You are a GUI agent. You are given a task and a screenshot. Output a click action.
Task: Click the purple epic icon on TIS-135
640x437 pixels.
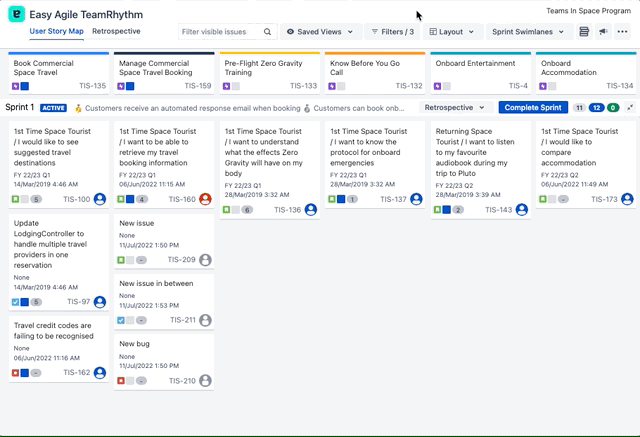pyautogui.click(x=16, y=86)
